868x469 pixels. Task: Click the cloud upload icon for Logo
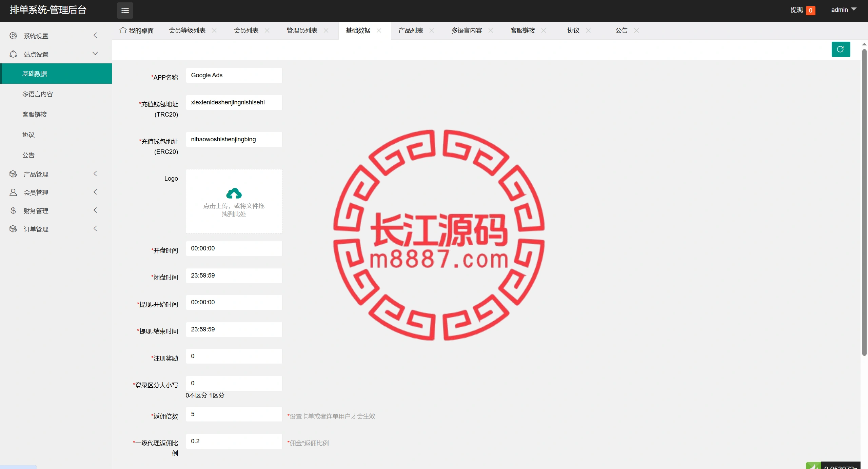click(x=234, y=193)
